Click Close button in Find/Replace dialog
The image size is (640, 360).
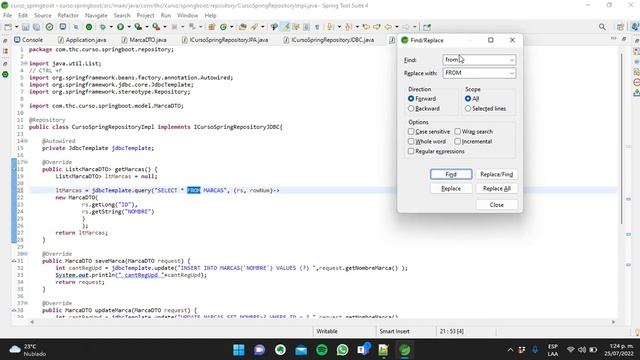click(x=496, y=205)
